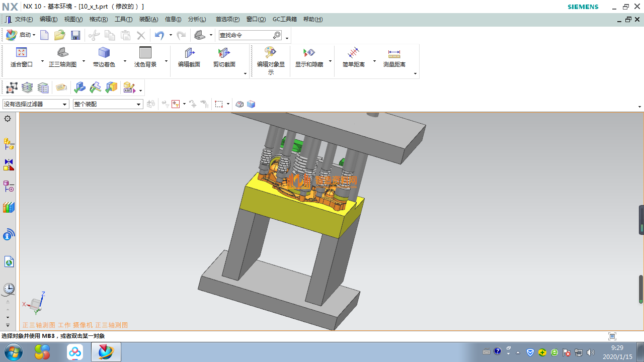Click the Windows Start orb on the taskbar

[14, 352]
